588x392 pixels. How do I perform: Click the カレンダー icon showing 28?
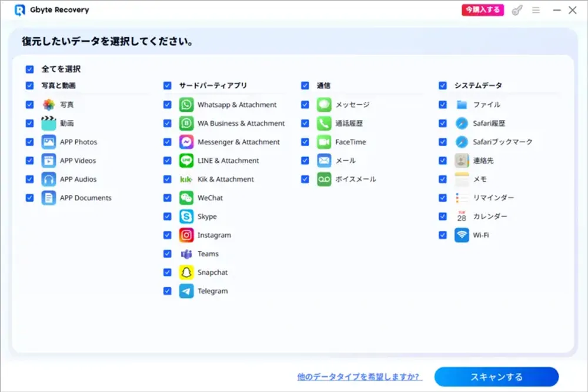(460, 216)
